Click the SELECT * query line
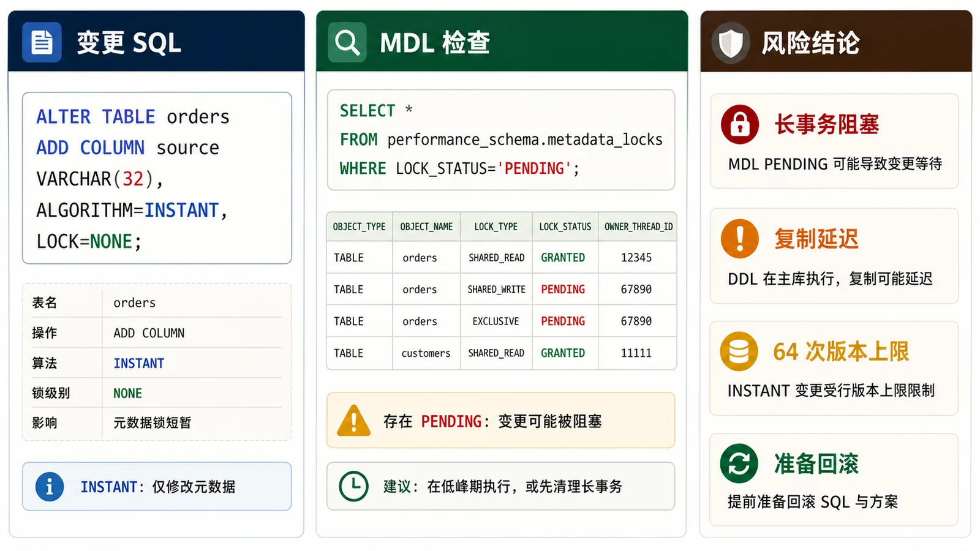 click(x=376, y=111)
